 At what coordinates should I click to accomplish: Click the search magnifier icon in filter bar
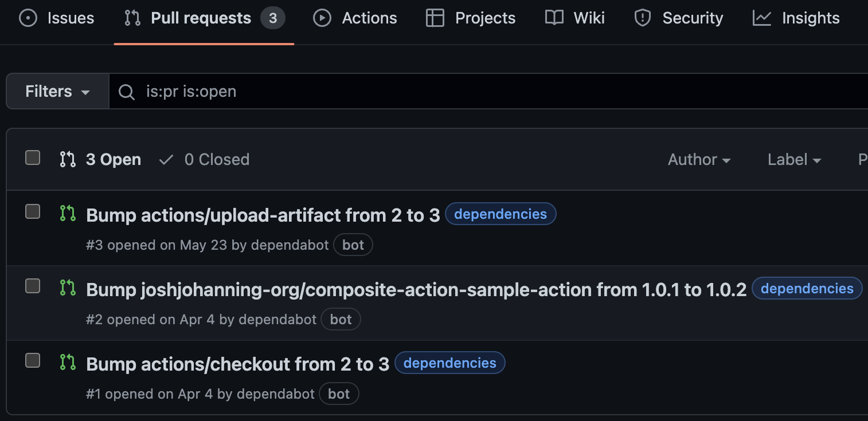tap(126, 92)
